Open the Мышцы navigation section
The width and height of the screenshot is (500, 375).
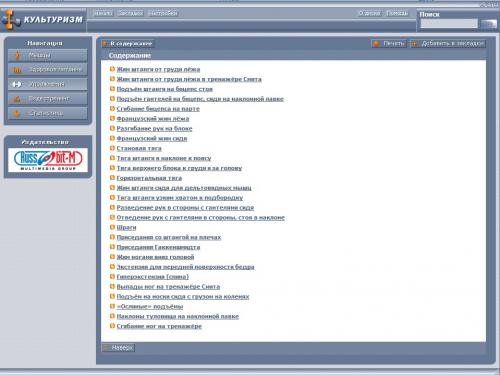point(48,55)
